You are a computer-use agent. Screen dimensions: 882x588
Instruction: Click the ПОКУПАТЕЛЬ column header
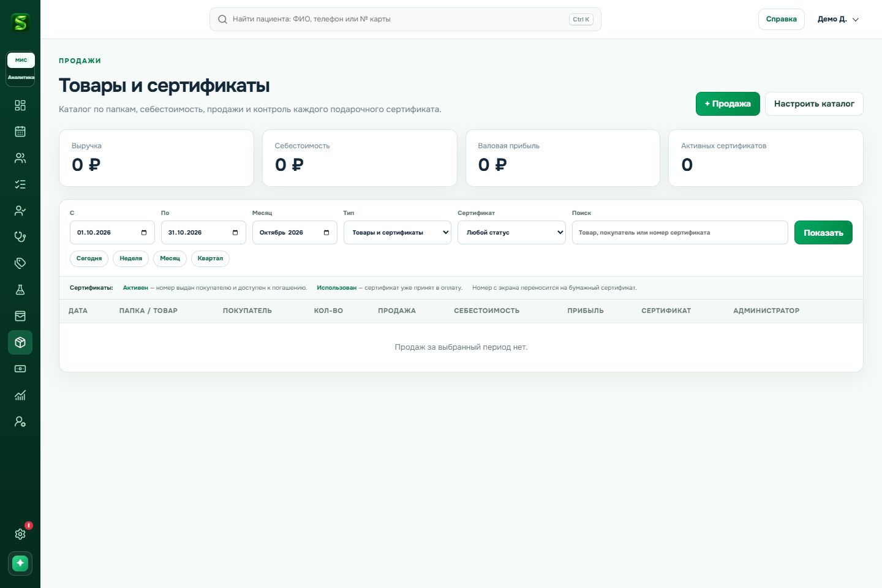(x=247, y=311)
